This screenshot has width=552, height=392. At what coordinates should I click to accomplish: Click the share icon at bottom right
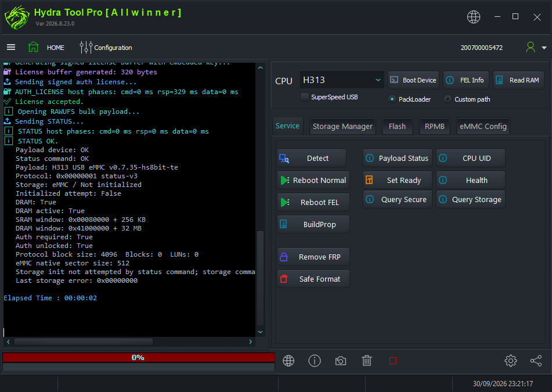click(536, 361)
